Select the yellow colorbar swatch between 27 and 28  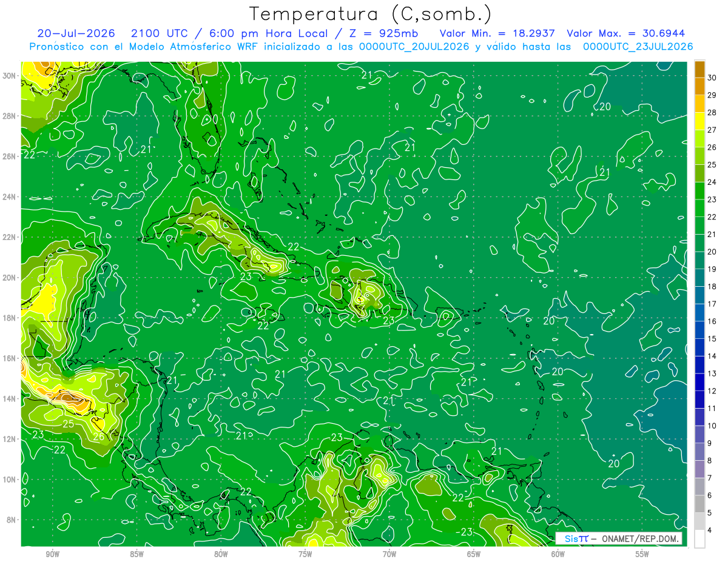(699, 121)
